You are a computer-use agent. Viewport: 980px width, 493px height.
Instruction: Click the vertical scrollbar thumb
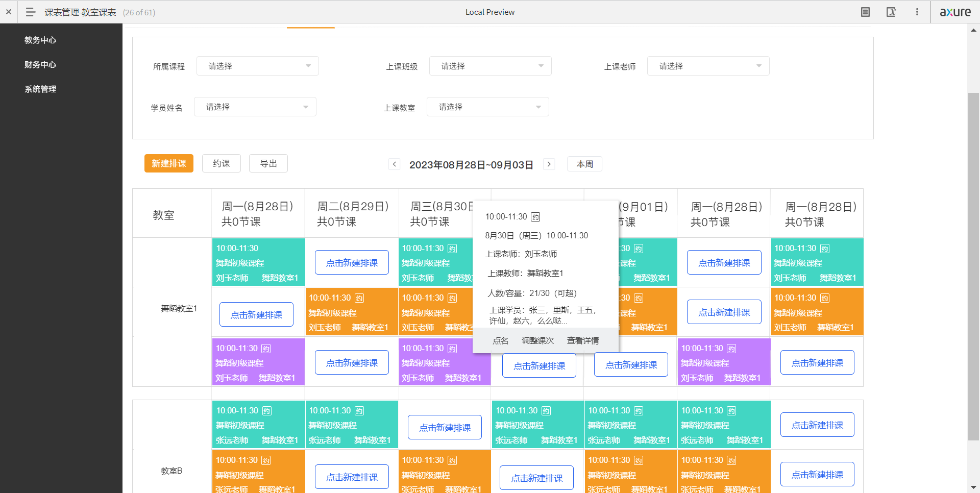(973, 265)
